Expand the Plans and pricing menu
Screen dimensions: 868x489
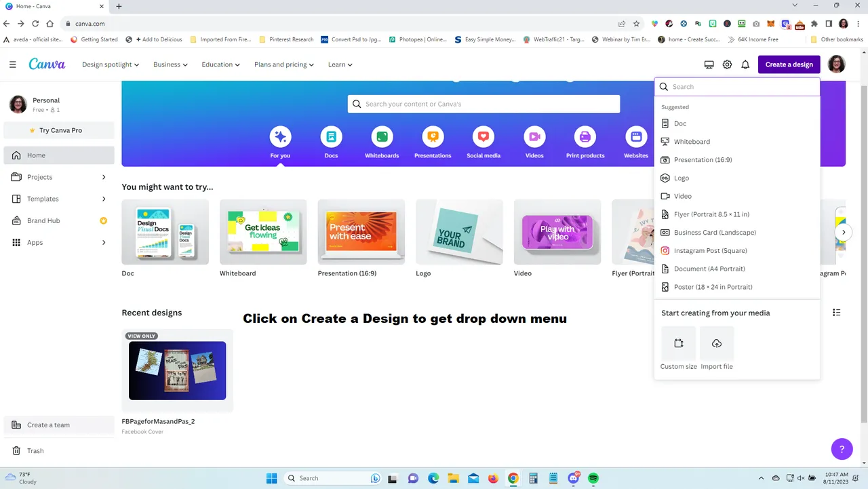click(284, 64)
